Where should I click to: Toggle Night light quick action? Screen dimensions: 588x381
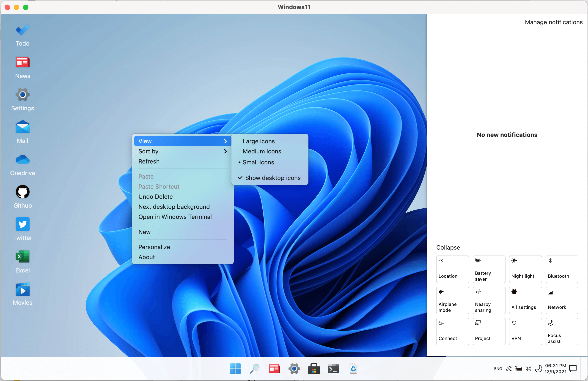525,269
